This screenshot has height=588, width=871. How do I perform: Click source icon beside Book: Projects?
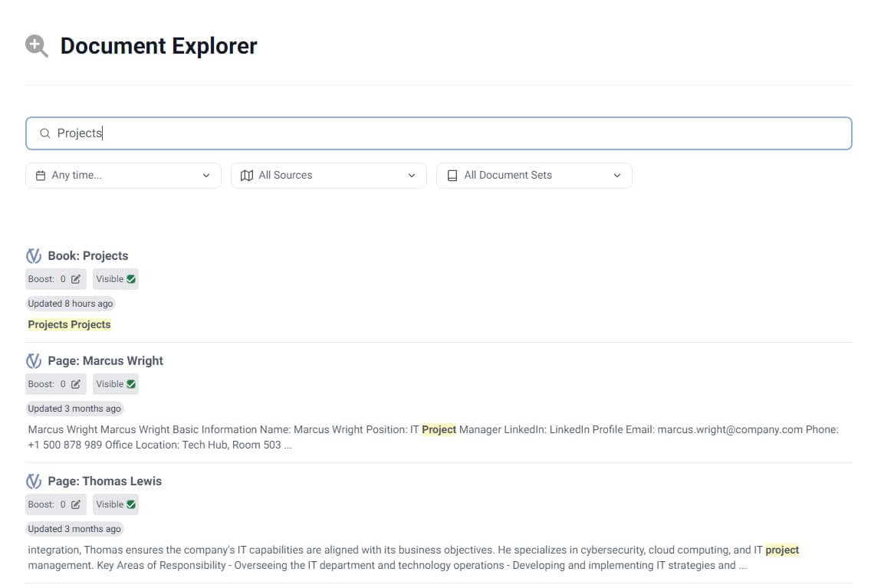[34, 256]
